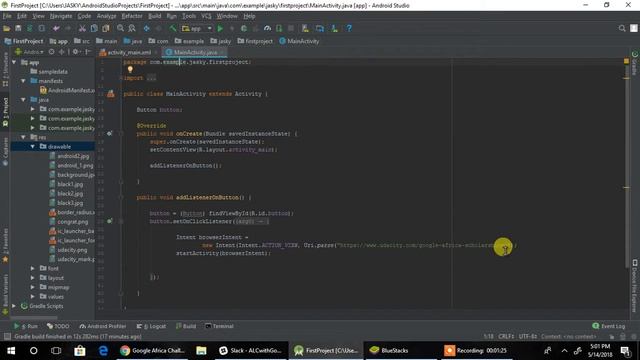The width and height of the screenshot is (640, 360).
Task: Click the Replace toolbar icon
Action: (132, 29)
